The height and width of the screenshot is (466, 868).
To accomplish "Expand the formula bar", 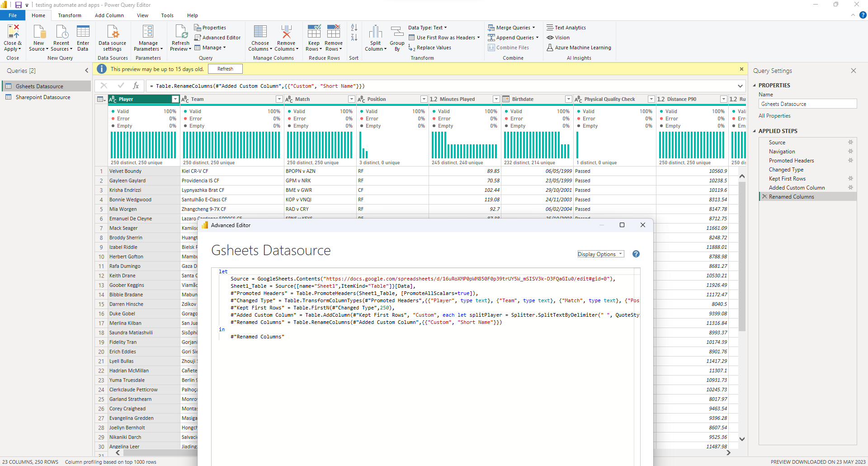I will coord(740,86).
